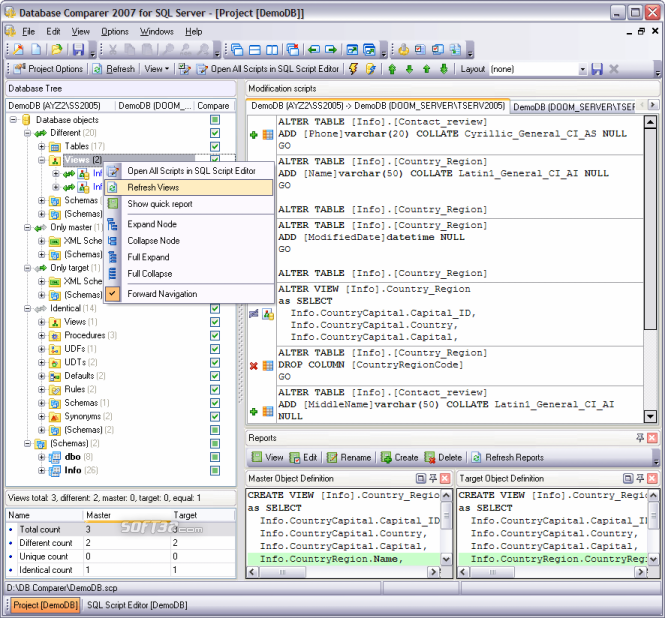Image resolution: width=665 pixels, height=618 pixels.
Task: Click the Compare column header
Action: [x=213, y=106]
